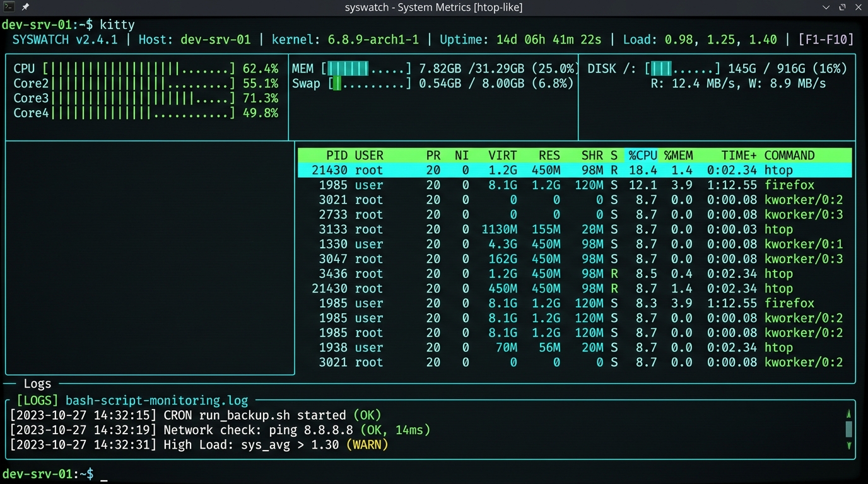Image resolution: width=868 pixels, height=484 pixels.
Task: Select the PID 1330 kworker/0:1 row
Action: tap(575, 244)
